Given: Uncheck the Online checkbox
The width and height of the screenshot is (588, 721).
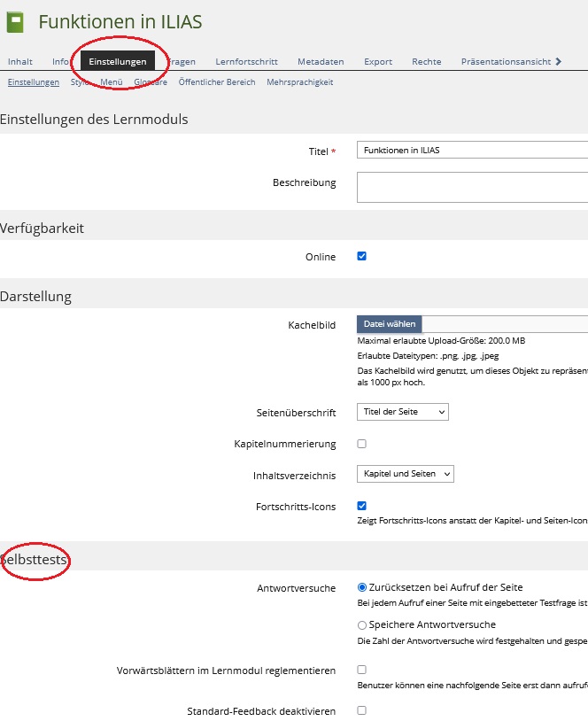Looking at the screenshot, I should pyautogui.click(x=361, y=257).
